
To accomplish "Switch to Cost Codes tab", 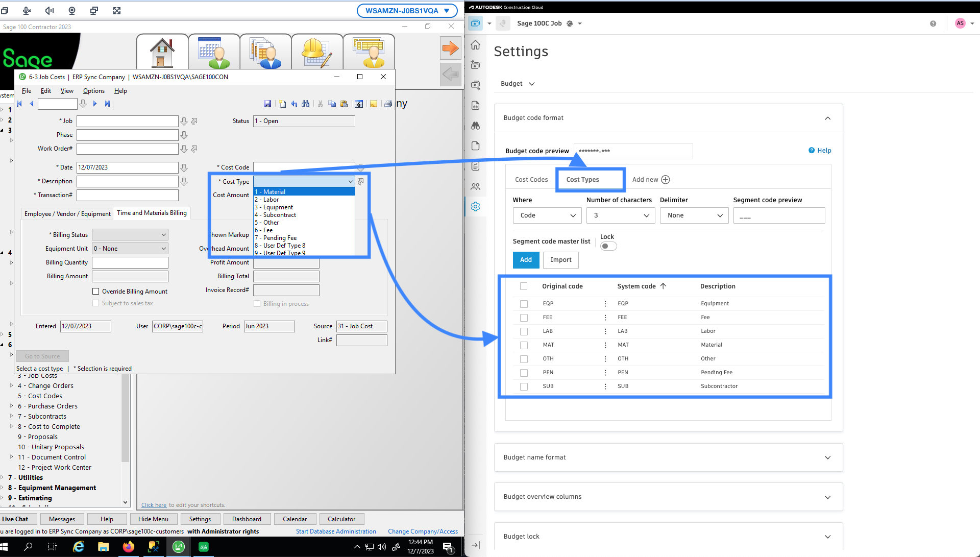I will 531,180.
